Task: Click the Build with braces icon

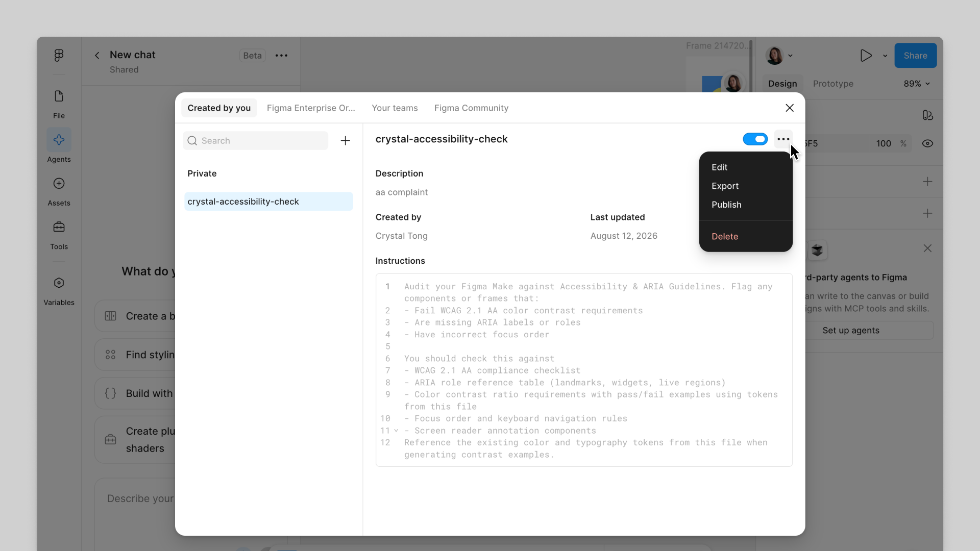Action: [x=110, y=393]
